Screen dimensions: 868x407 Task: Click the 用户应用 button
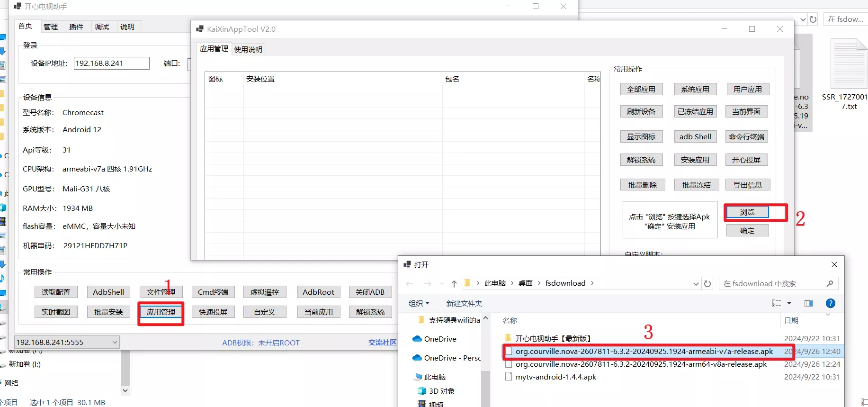pos(748,90)
